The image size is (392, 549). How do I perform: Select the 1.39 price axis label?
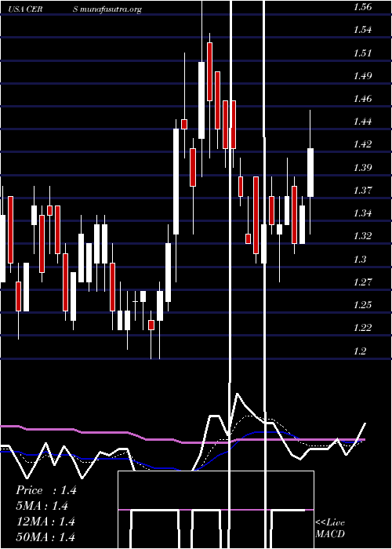click(362, 167)
